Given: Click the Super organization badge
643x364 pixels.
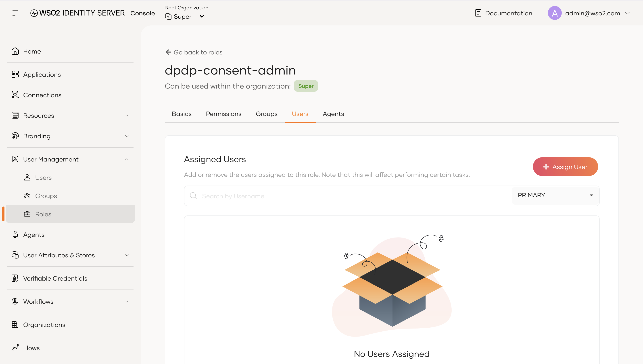Looking at the screenshot, I should pos(306,86).
